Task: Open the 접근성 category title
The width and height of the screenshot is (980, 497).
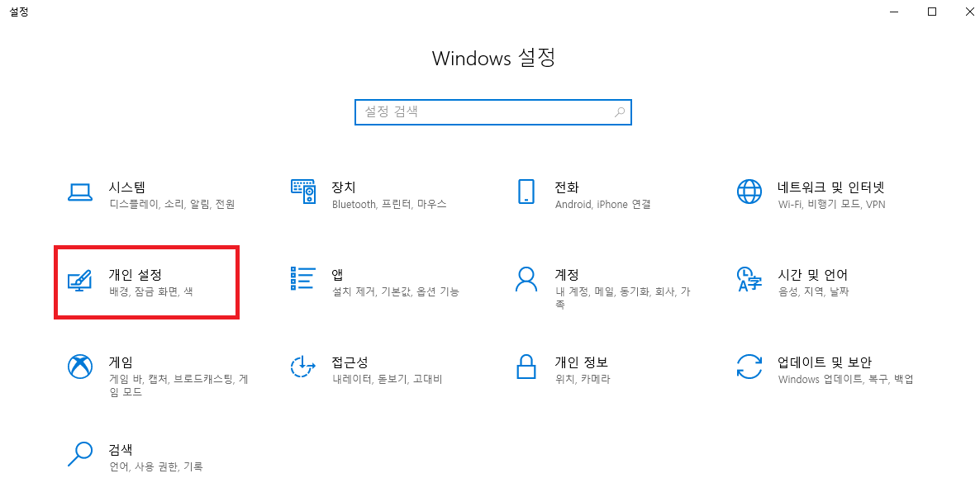Action: tap(350, 362)
